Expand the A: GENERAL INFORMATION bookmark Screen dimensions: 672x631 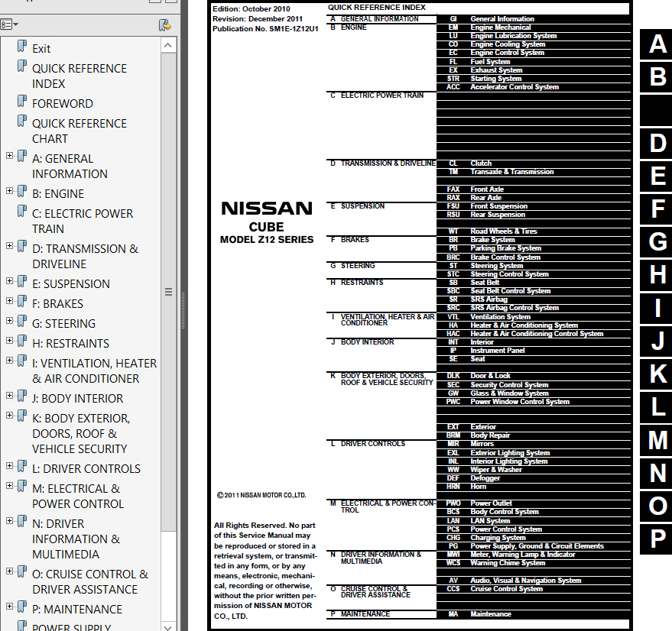9,156
